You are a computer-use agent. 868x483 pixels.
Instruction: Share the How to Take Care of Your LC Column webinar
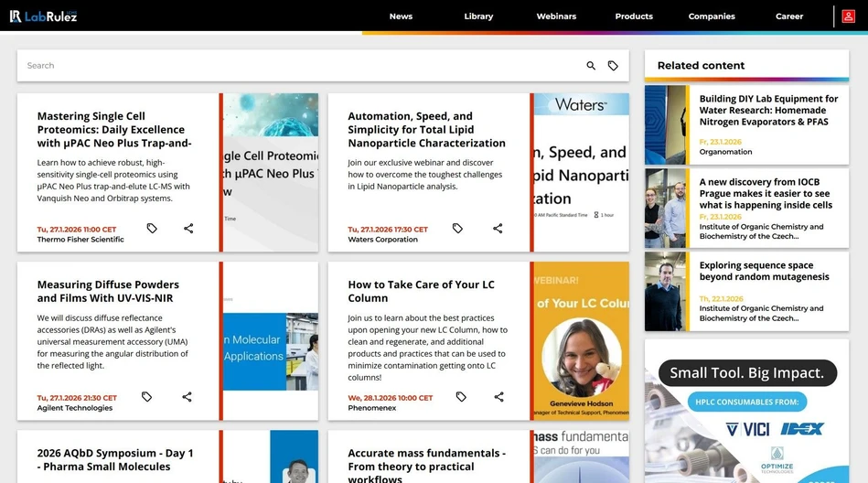click(498, 397)
